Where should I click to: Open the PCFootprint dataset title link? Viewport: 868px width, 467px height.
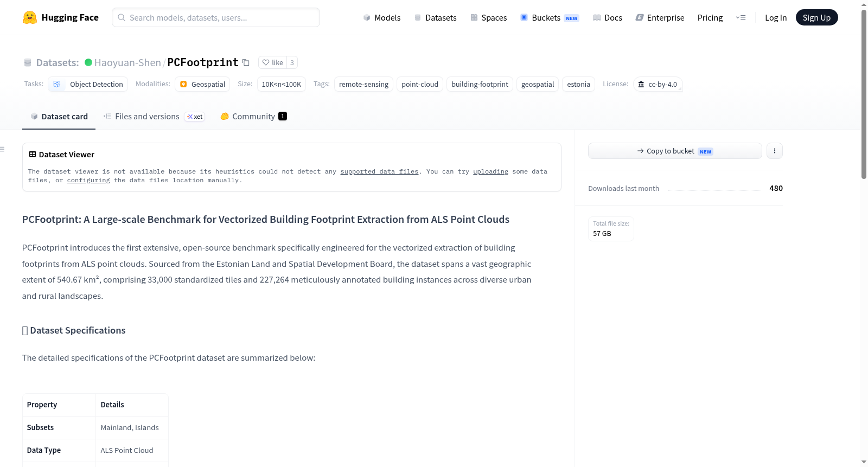pos(203,62)
